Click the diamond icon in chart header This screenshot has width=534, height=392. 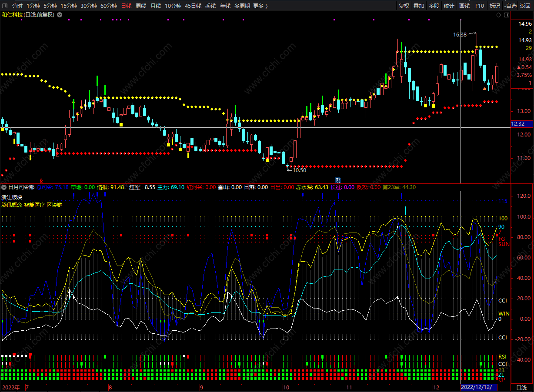click(x=498, y=15)
